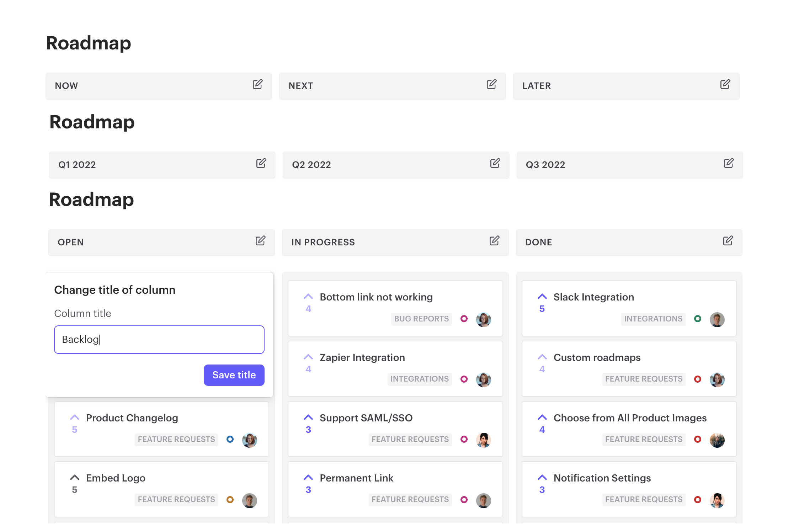Click FEATURE REQUESTS tag on Permanent Link
Viewport: 788px width, 532px height.
pos(410,499)
